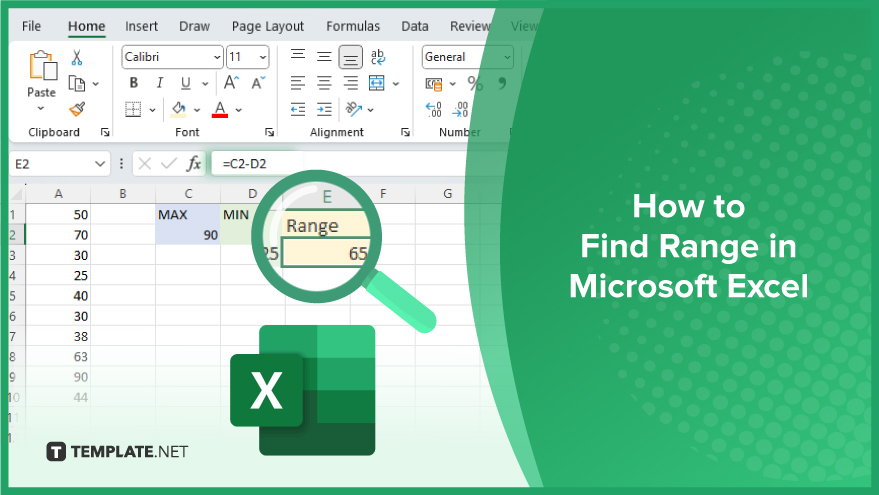The height and width of the screenshot is (495, 879).
Task: Select row 5 header
Action: [x=16, y=295]
